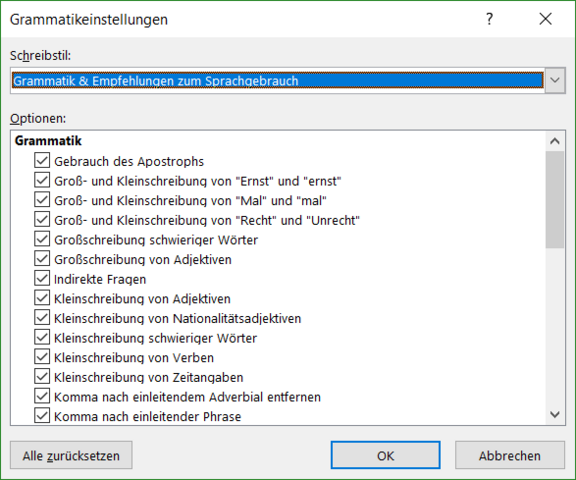Toggle the "Recht" und "Unrecht" checkbox
Viewport: 576px width, 480px height.
click(x=42, y=220)
